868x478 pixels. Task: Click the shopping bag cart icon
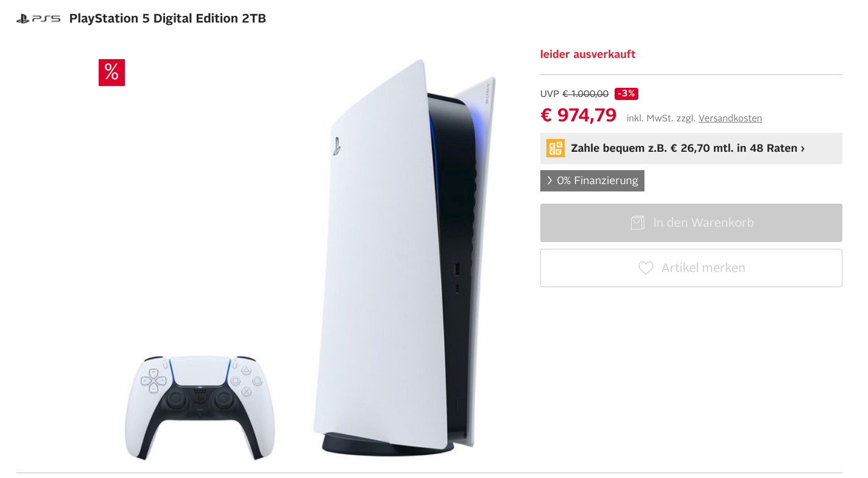point(637,223)
